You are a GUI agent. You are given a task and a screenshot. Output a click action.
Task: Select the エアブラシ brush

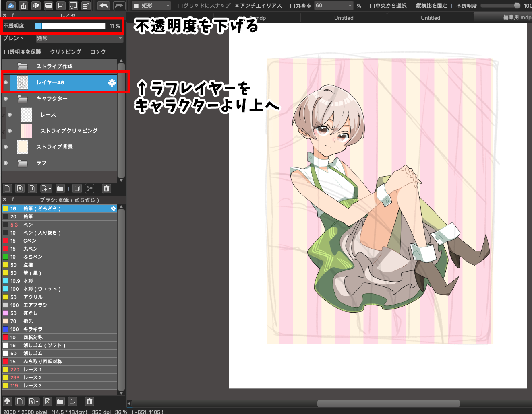[x=35, y=305]
